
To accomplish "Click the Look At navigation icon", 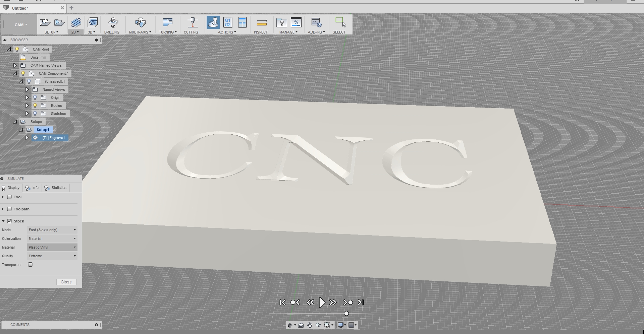I will 301,325.
